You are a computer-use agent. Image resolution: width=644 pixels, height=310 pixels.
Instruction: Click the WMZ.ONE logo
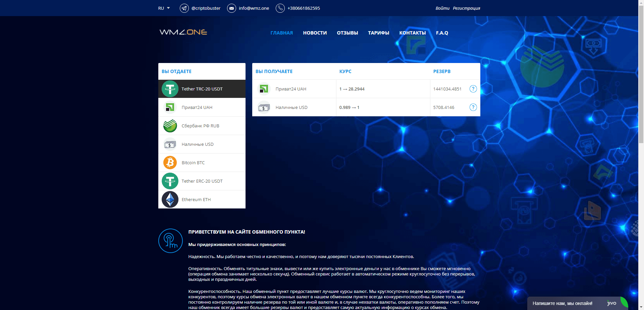pos(183,32)
